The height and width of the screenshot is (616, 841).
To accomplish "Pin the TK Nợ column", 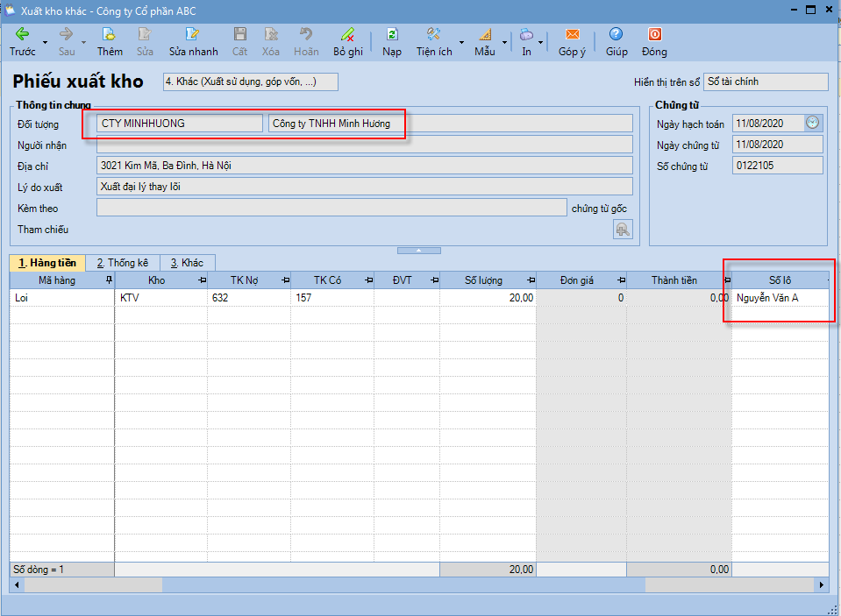I will [x=285, y=280].
